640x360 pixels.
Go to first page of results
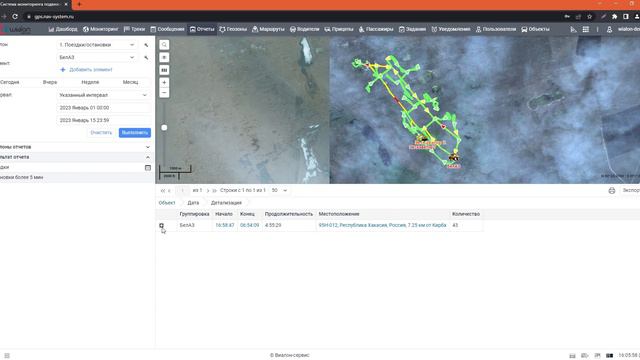click(x=162, y=191)
